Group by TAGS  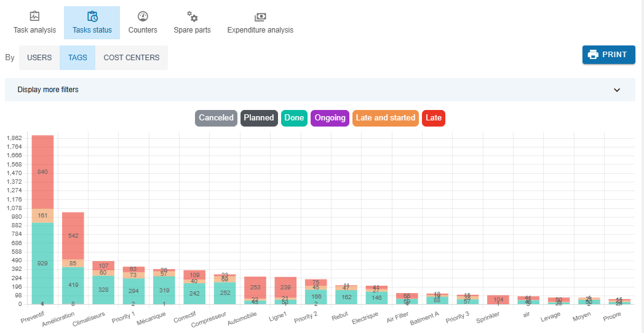coord(78,58)
